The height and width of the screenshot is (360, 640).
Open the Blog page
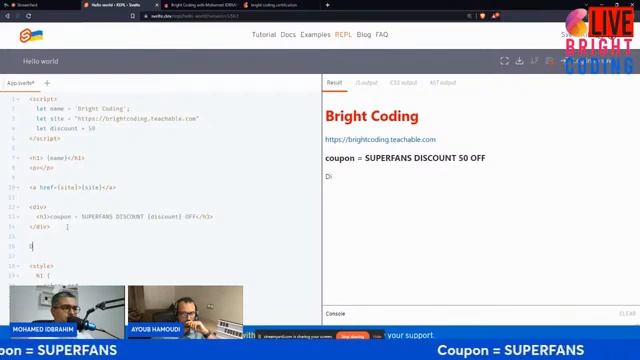coord(364,35)
